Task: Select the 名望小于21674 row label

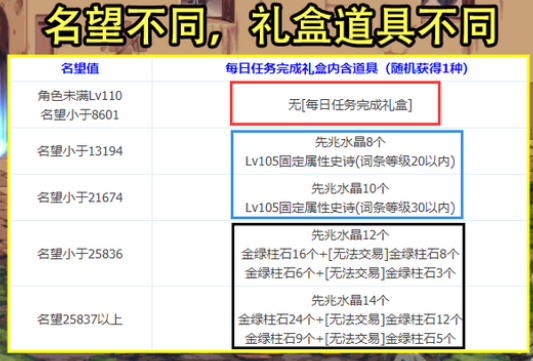Action: [80, 197]
